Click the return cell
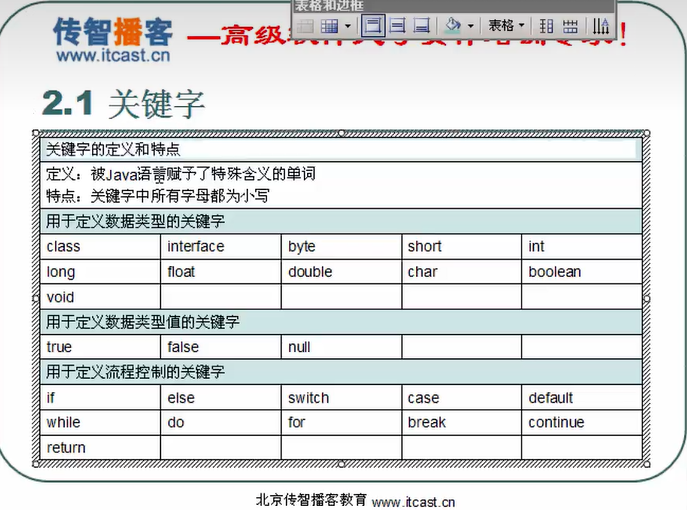The width and height of the screenshot is (687, 510). pos(100,447)
